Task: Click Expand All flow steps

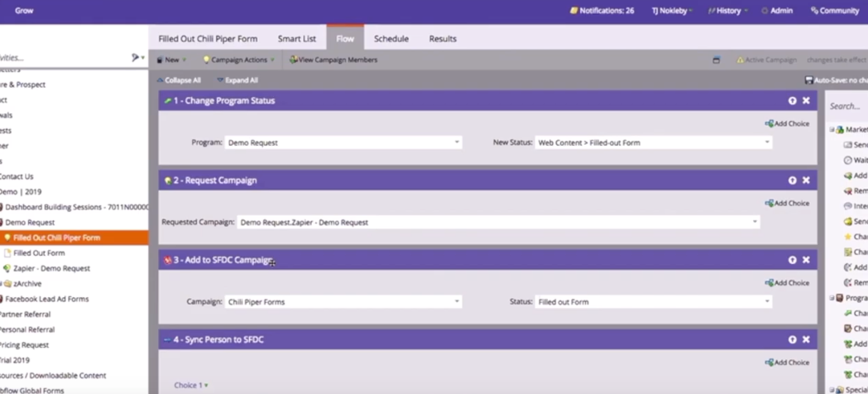Action: click(237, 80)
